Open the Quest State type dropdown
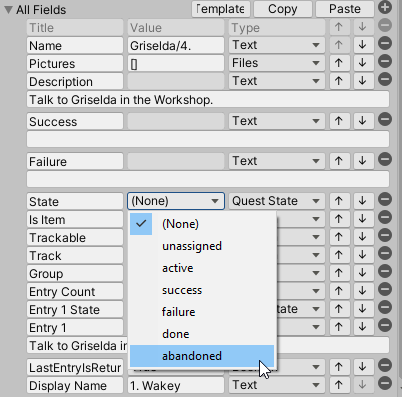This screenshot has height=397, width=402. pyautogui.click(x=277, y=201)
